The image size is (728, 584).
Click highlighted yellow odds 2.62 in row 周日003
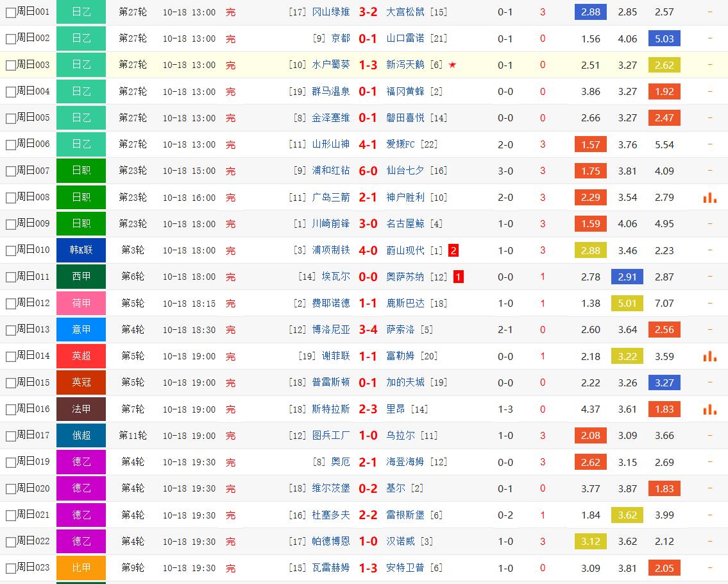(x=665, y=65)
